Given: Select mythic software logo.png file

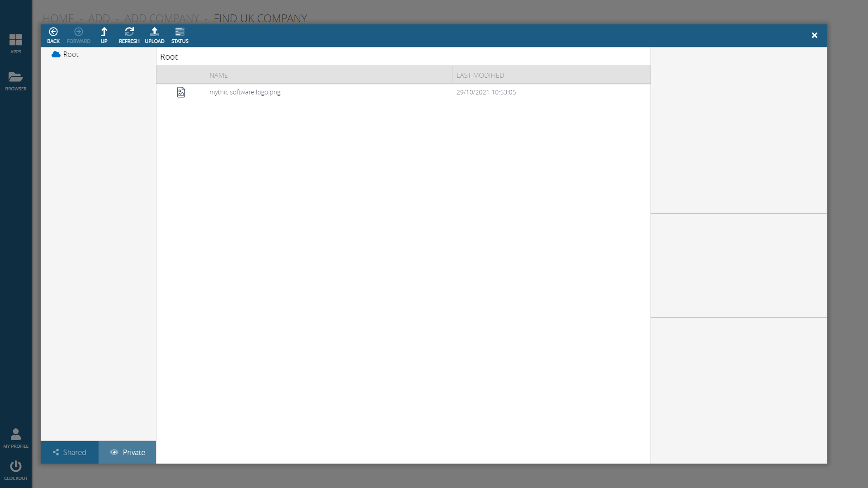Looking at the screenshot, I should tap(245, 92).
